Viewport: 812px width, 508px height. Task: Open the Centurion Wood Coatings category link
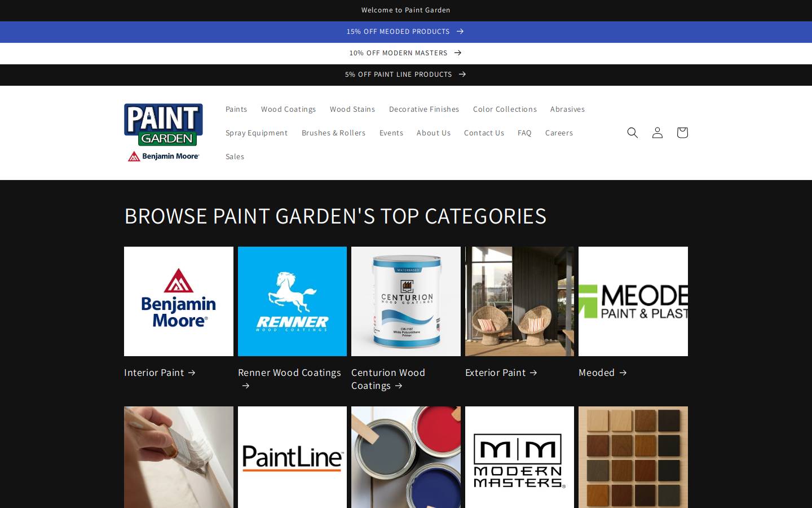point(388,379)
